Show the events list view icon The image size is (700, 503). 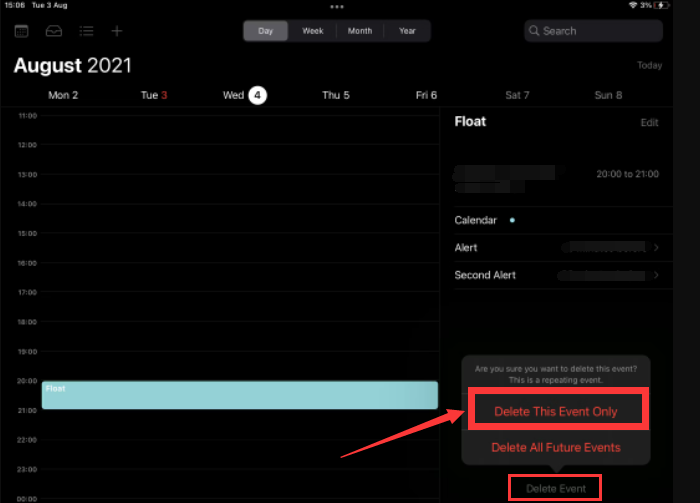pyautogui.click(x=86, y=31)
